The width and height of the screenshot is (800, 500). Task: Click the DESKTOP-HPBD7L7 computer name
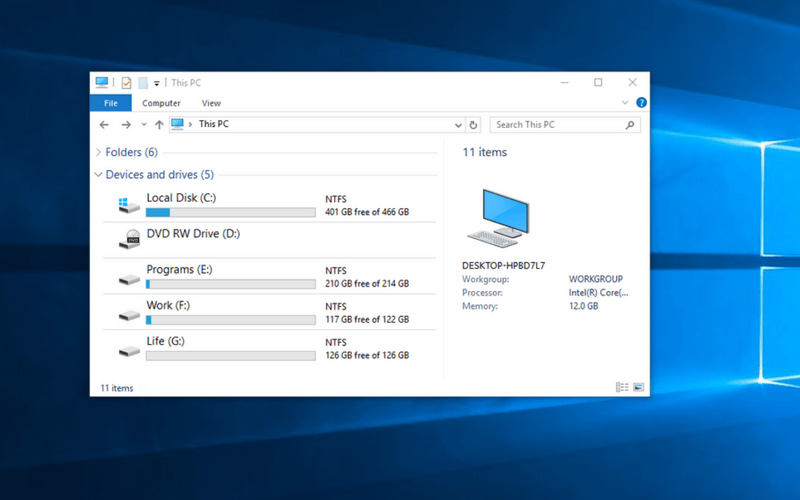tap(504, 265)
